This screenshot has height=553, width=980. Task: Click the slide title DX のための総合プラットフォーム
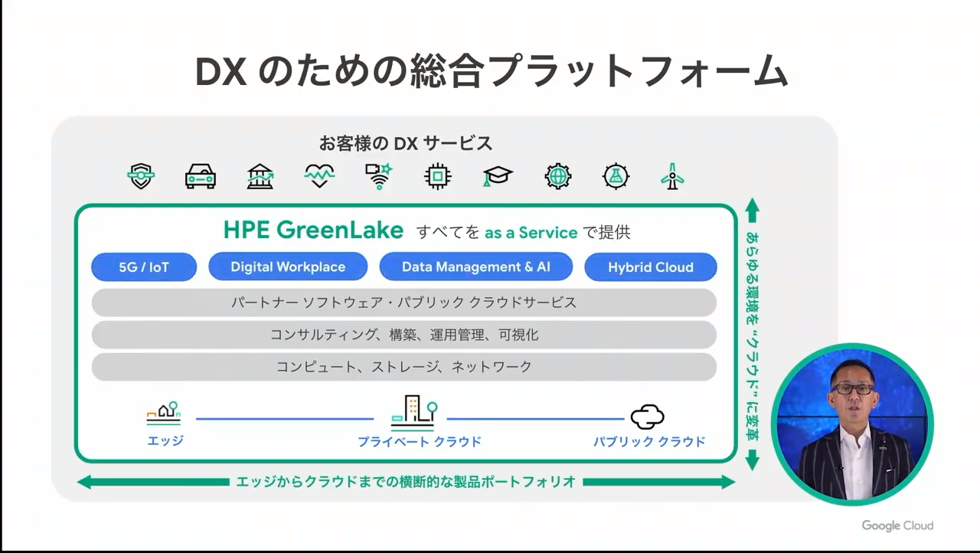(x=492, y=71)
